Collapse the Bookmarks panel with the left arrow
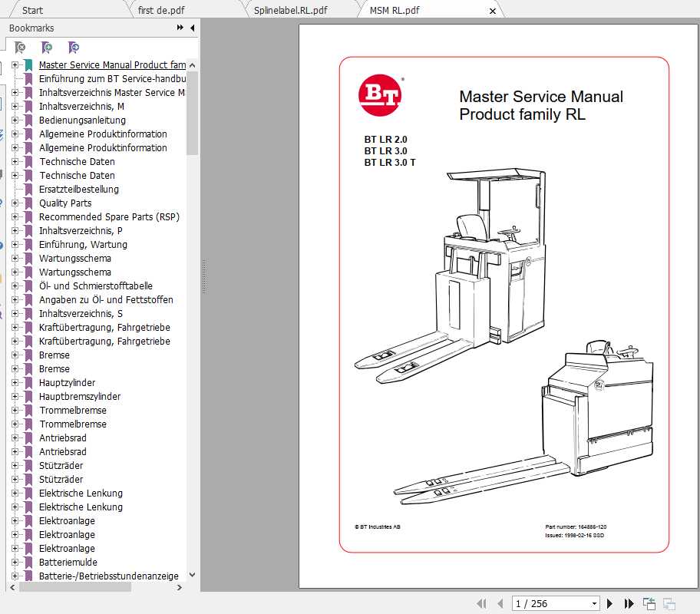Image resolution: width=700 pixels, height=614 pixels. pos(193,28)
